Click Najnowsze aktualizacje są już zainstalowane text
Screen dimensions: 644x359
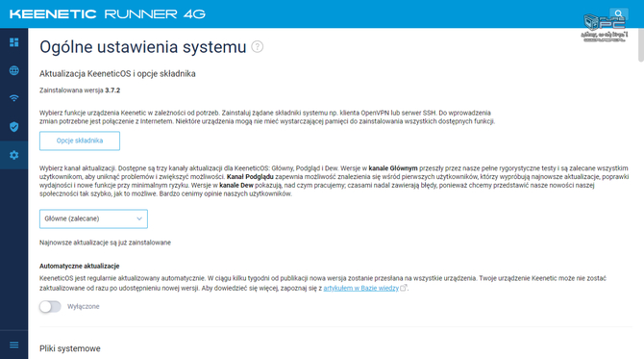click(x=105, y=243)
